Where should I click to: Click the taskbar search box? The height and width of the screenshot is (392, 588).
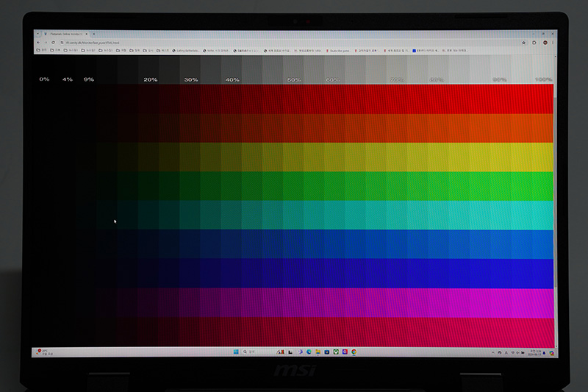coord(255,352)
